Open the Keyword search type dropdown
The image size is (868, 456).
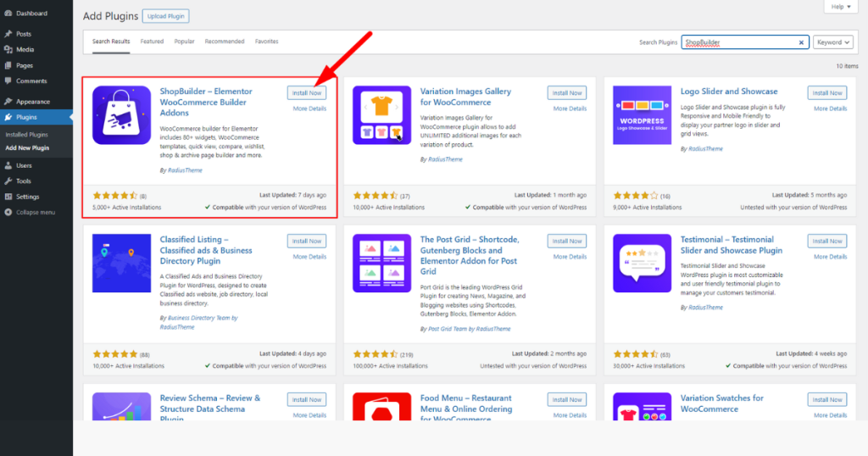coord(832,42)
